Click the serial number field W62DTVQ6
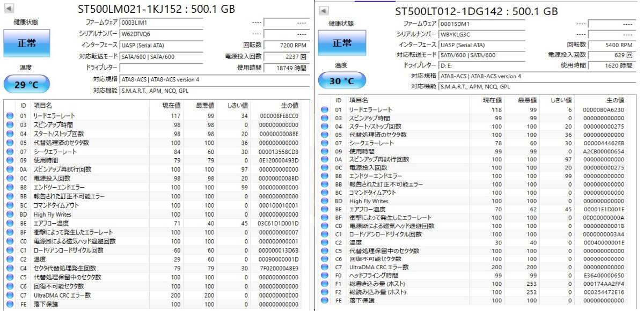This screenshot has width=644, height=311. pyautogui.click(x=161, y=34)
